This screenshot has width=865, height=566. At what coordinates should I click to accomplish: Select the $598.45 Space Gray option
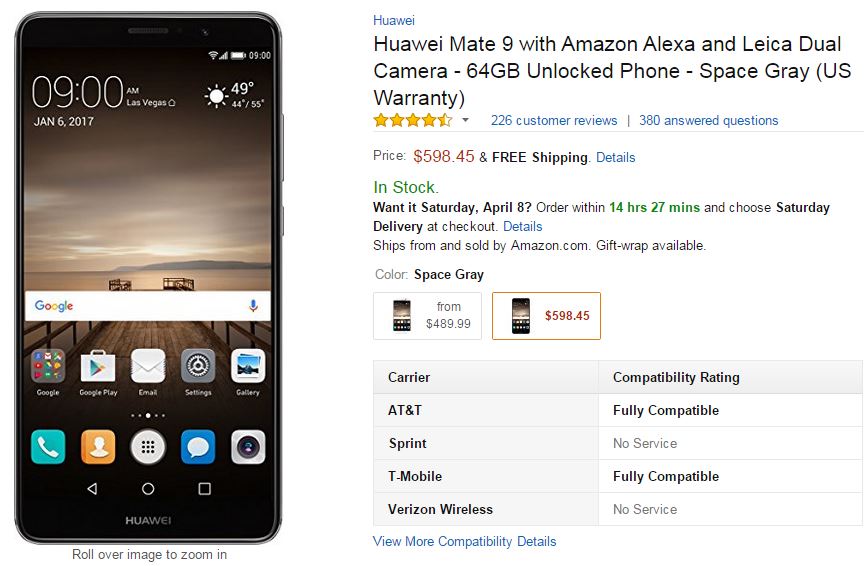pyautogui.click(x=546, y=316)
